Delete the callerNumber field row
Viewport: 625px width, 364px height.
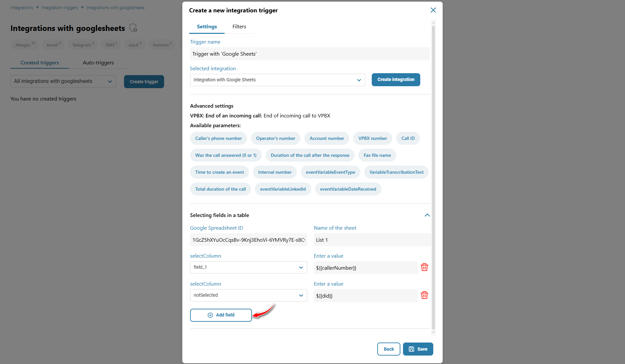pos(424,267)
